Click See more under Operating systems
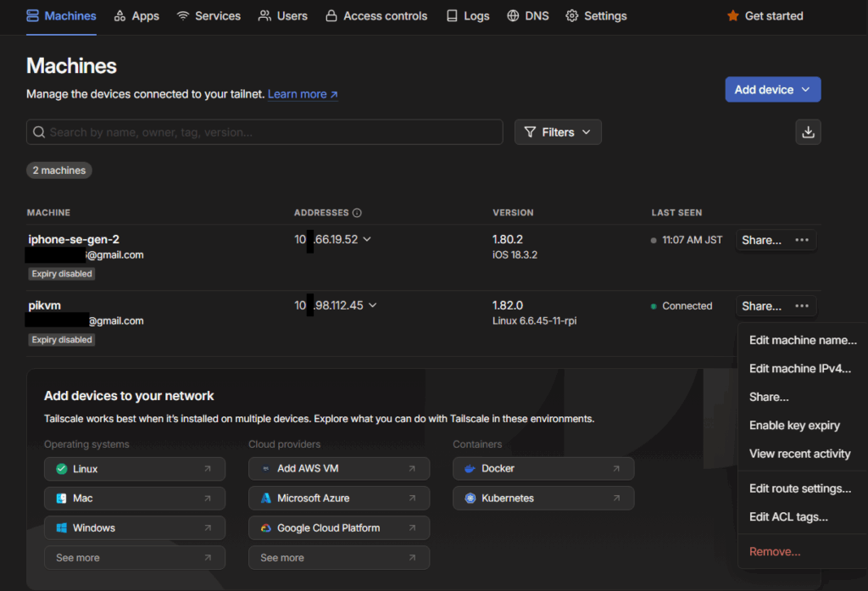Screen dimensions: 868x591 click(x=135, y=558)
